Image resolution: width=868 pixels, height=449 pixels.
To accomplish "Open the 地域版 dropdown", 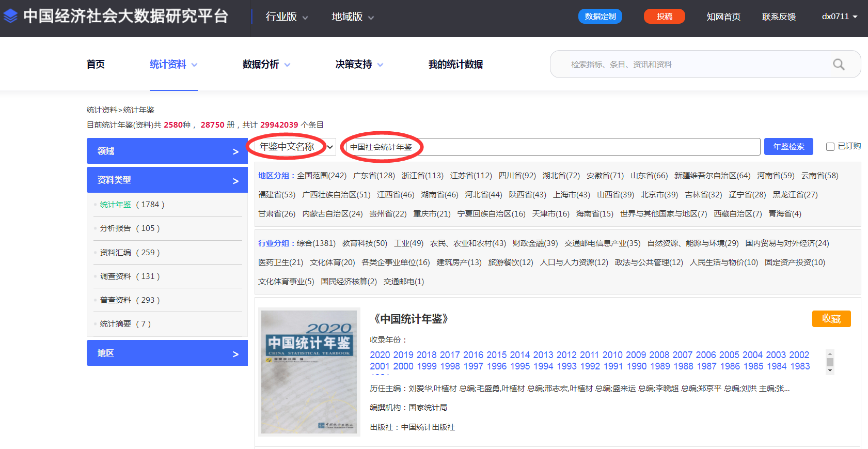I will [353, 17].
